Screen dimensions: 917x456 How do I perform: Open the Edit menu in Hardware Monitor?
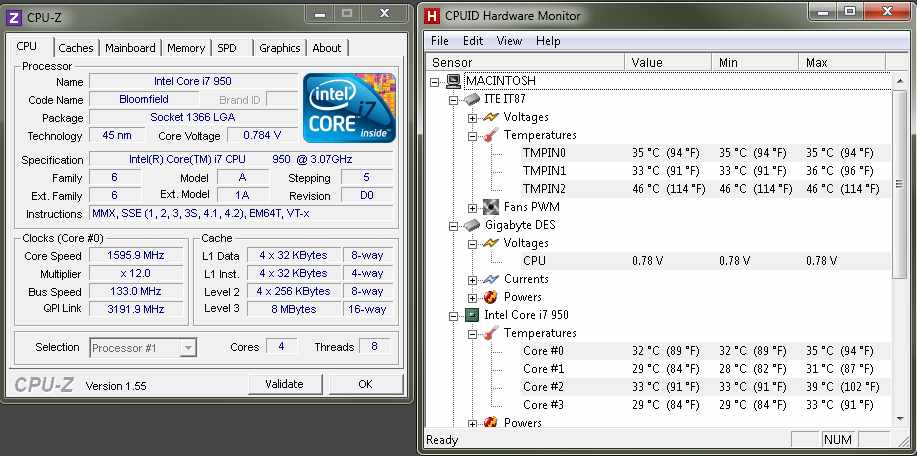pos(473,41)
